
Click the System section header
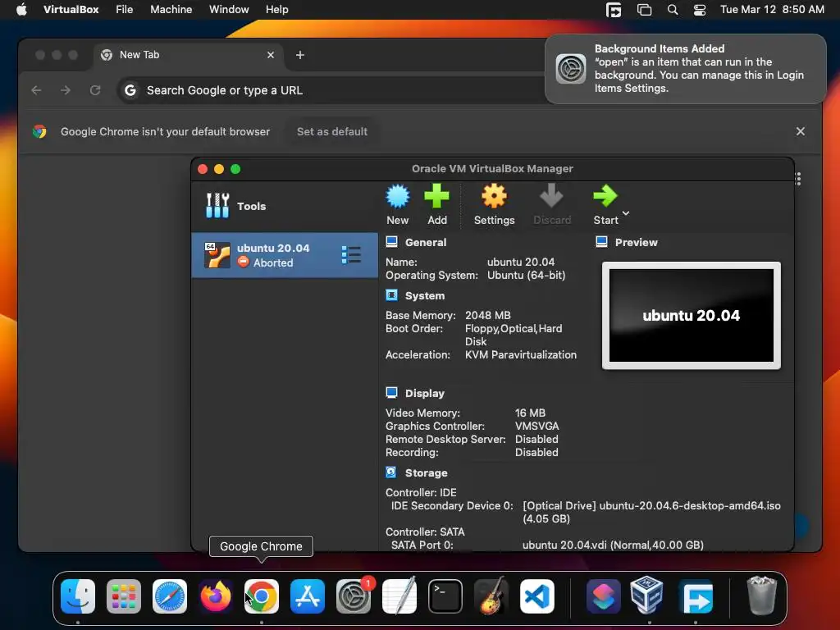425,295
